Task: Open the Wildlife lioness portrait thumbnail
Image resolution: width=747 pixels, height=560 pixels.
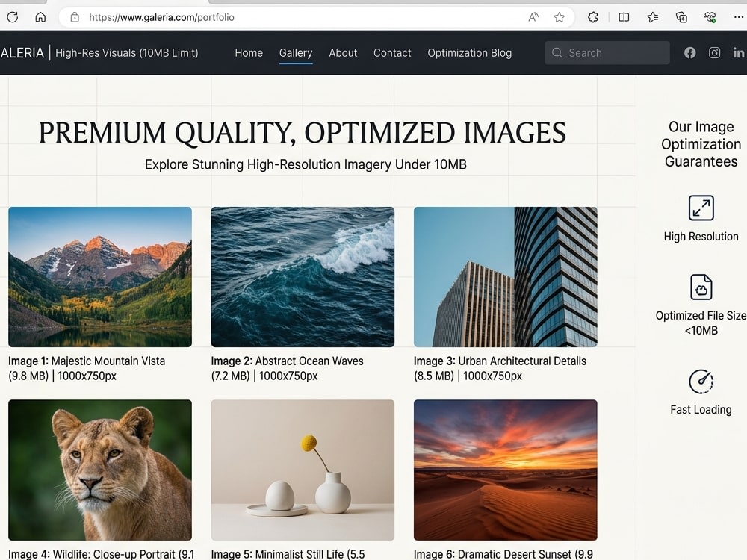Action: [x=100, y=470]
